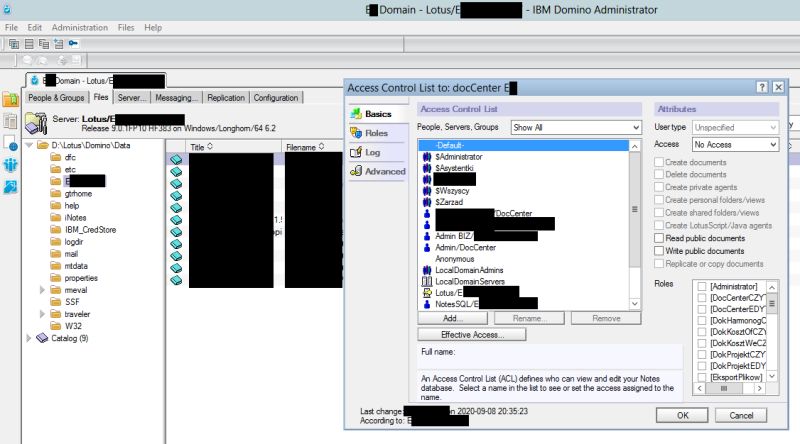The image size is (800, 444).
Task: Open the Access level dropdown
Action: pyautogui.click(x=735, y=145)
